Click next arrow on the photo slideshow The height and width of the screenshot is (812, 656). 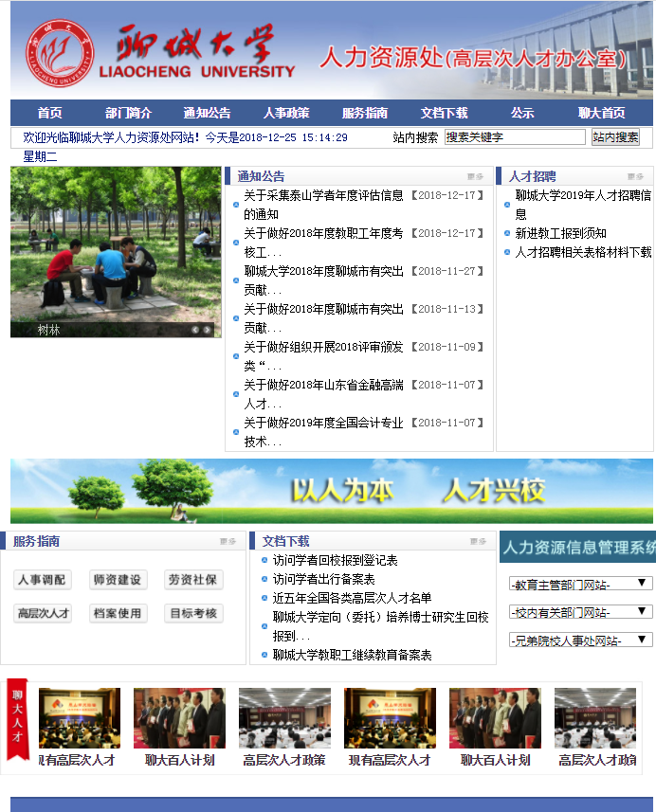tap(208, 330)
